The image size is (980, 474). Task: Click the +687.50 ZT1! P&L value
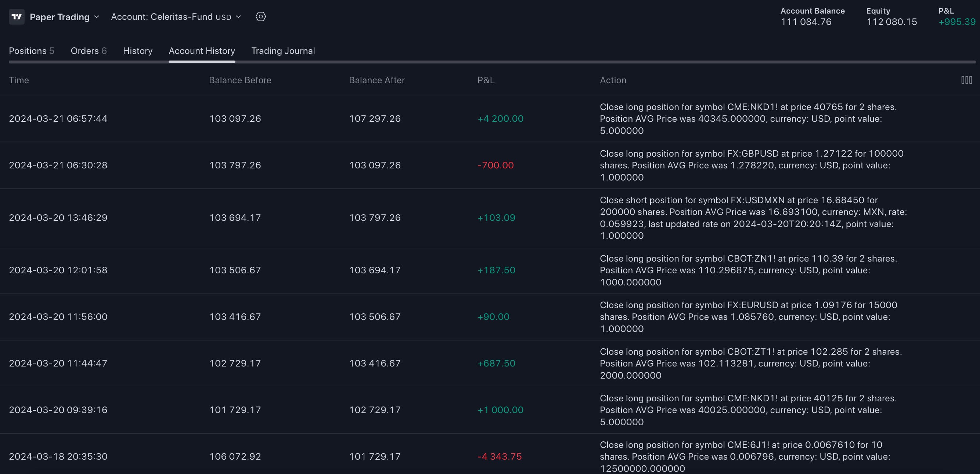pos(496,363)
